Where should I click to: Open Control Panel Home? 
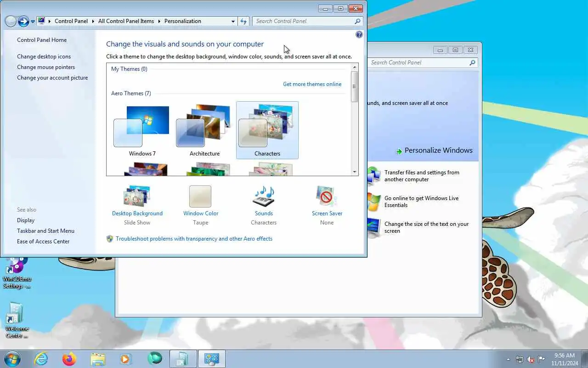click(42, 40)
